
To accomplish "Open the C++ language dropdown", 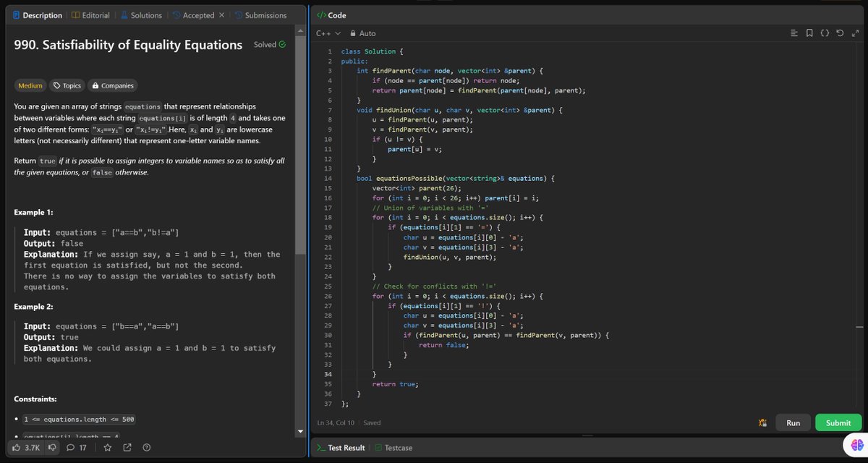I will [x=328, y=33].
